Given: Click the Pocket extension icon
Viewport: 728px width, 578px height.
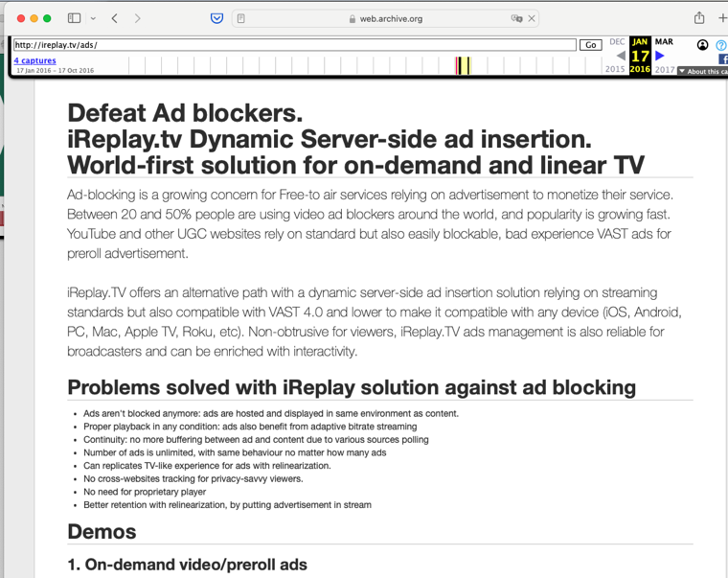Looking at the screenshot, I should point(216,18).
